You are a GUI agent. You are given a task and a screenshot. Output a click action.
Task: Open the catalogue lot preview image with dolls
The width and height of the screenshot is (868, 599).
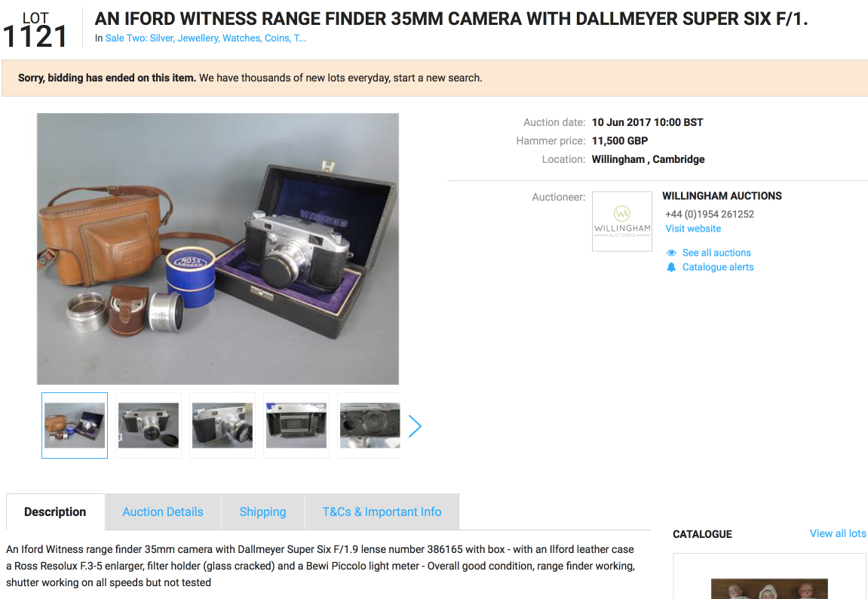(769, 588)
